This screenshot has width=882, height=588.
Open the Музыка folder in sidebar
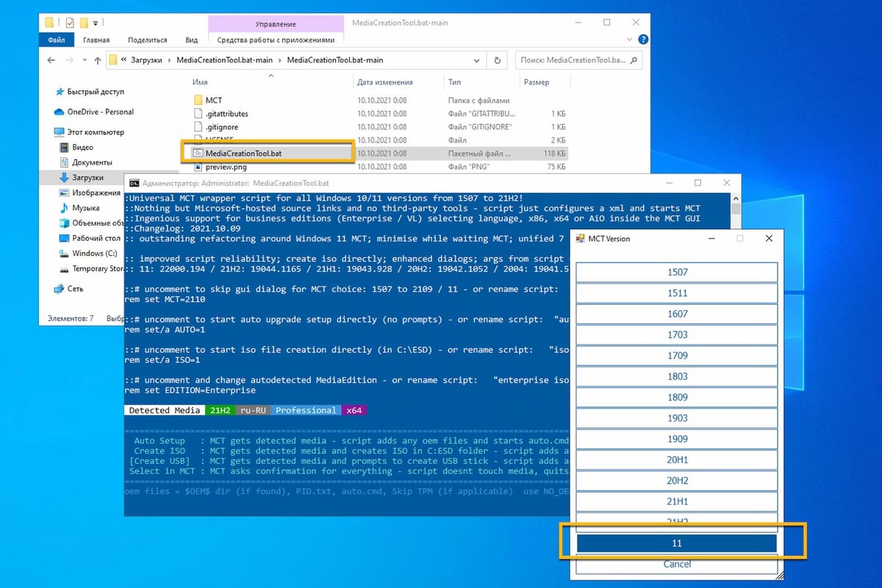pyautogui.click(x=85, y=208)
